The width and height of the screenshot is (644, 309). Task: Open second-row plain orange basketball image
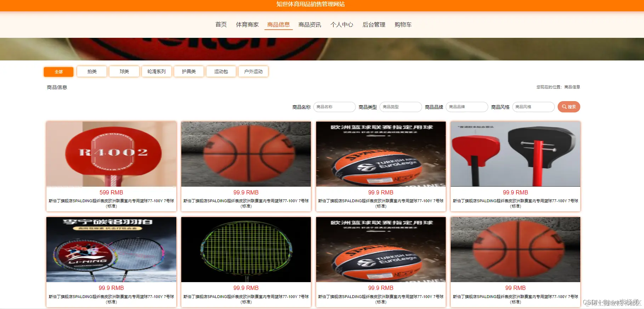pos(515,250)
